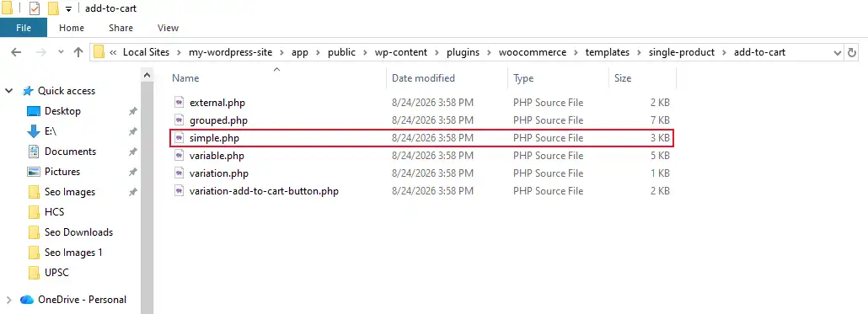Open Documents in the navigation pane
The image size is (868, 314).
70,152
